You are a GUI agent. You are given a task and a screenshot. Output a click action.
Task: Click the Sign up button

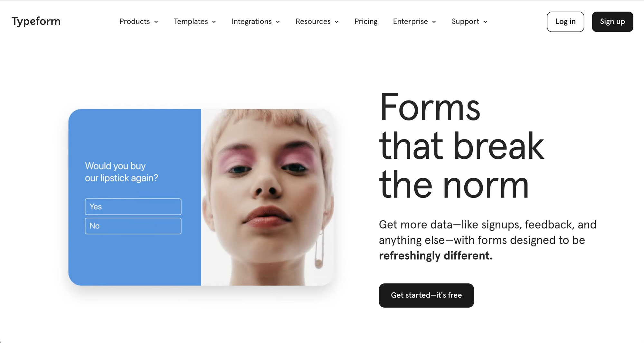pyautogui.click(x=612, y=22)
